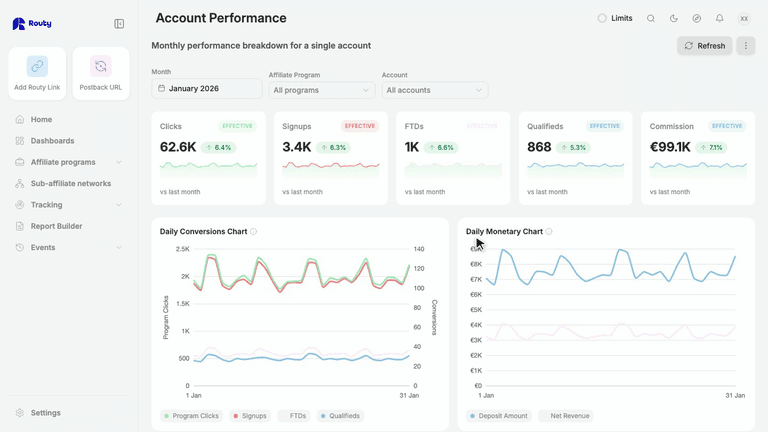Screen dimensions: 768x432
Task: Open Sub-affiliate networks page
Action: pyautogui.click(x=69, y=183)
